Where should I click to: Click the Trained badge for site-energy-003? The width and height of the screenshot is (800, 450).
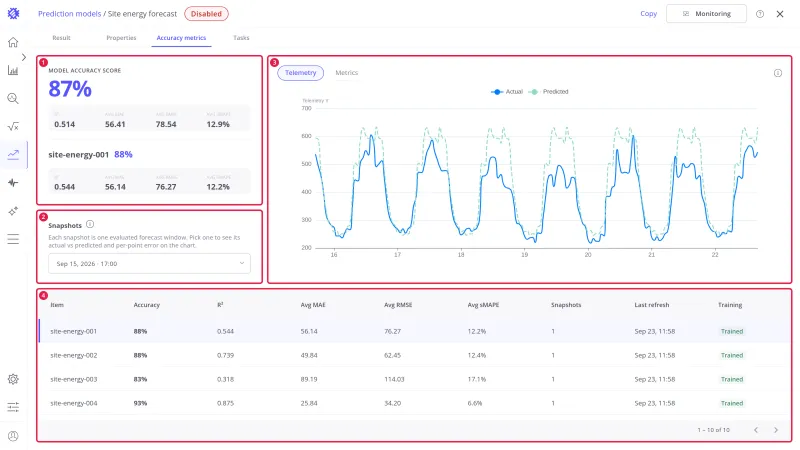point(732,379)
